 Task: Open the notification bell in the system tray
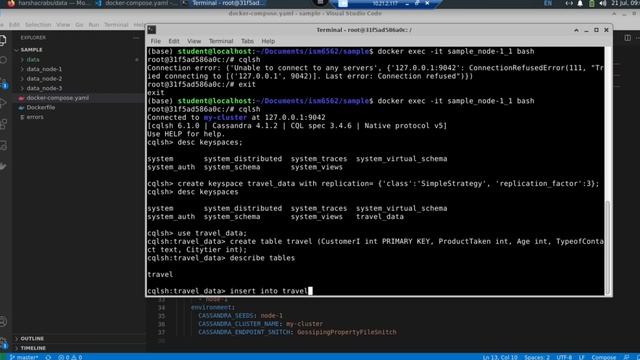coord(580,3)
